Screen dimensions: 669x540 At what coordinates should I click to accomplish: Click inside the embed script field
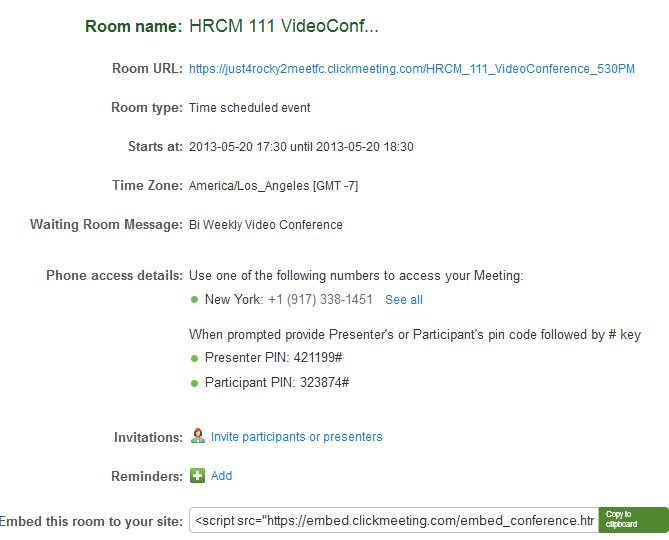coord(394,520)
